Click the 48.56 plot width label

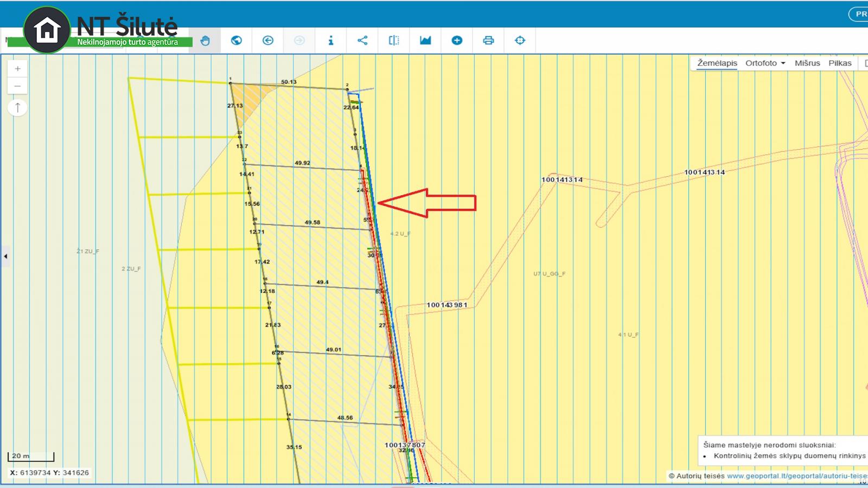345,418
